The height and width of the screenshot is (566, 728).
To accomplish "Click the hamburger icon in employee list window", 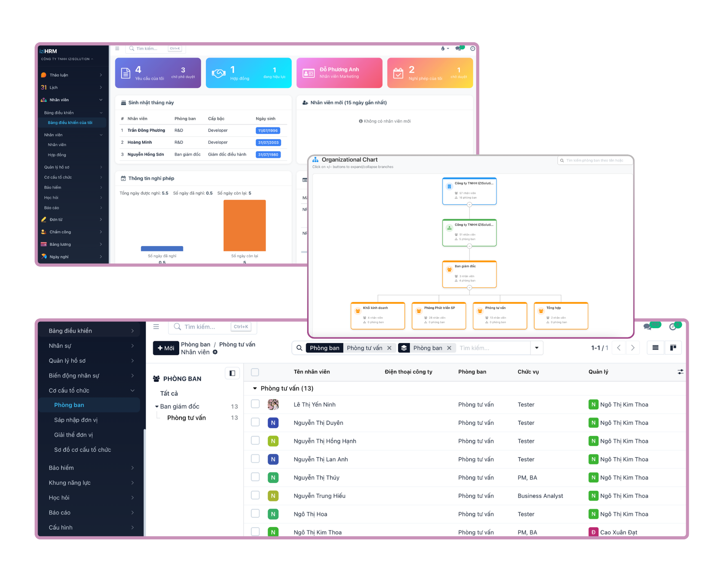I will click(156, 327).
